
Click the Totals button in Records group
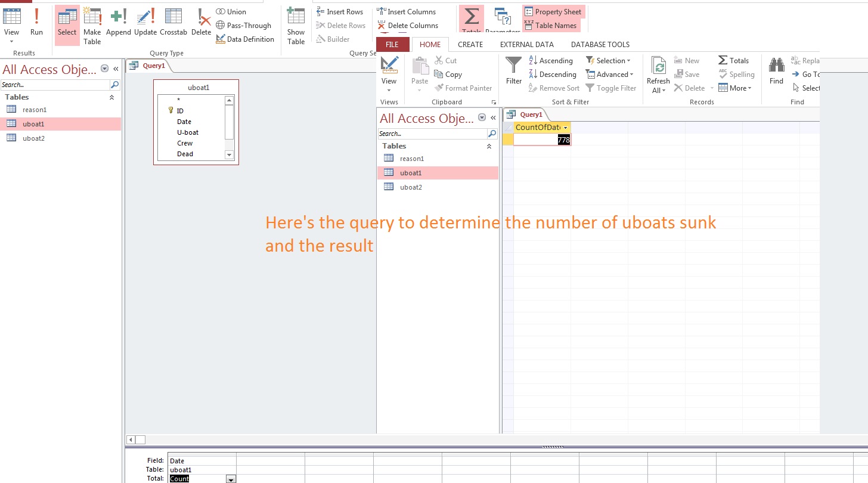pos(733,60)
